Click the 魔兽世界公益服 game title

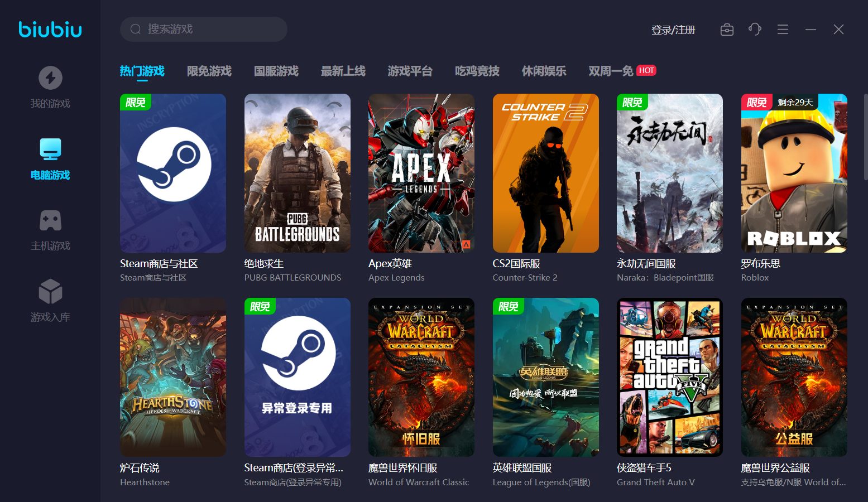tap(775, 467)
